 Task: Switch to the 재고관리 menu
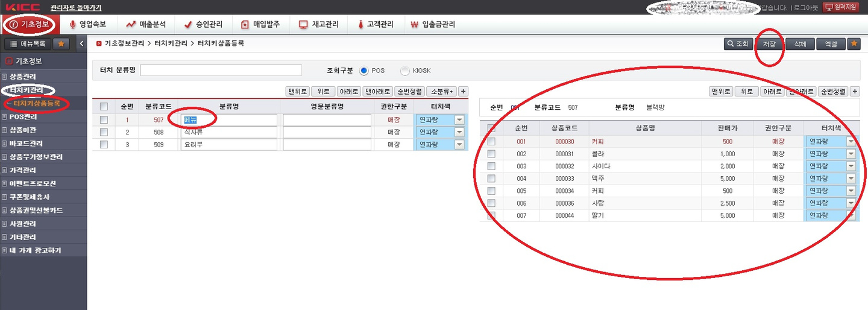click(319, 25)
